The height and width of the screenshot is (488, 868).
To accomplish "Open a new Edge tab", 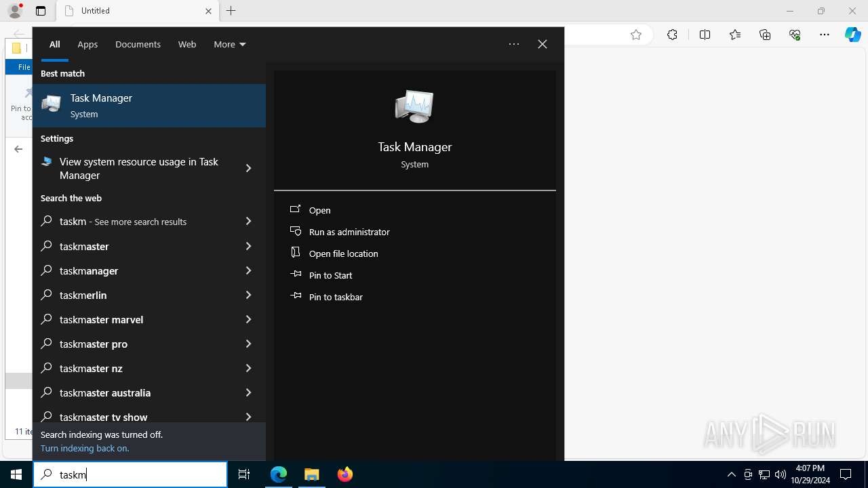I will (x=231, y=11).
